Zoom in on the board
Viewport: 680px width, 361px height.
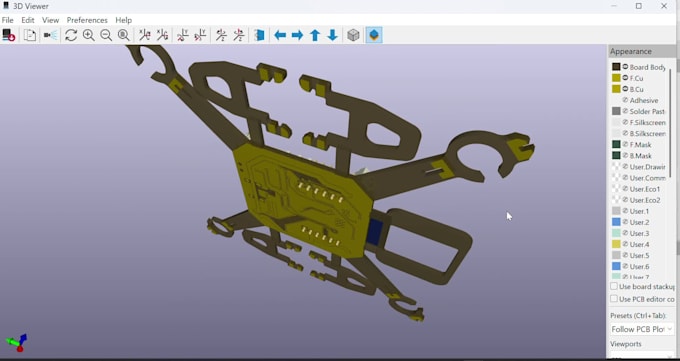tap(88, 35)
